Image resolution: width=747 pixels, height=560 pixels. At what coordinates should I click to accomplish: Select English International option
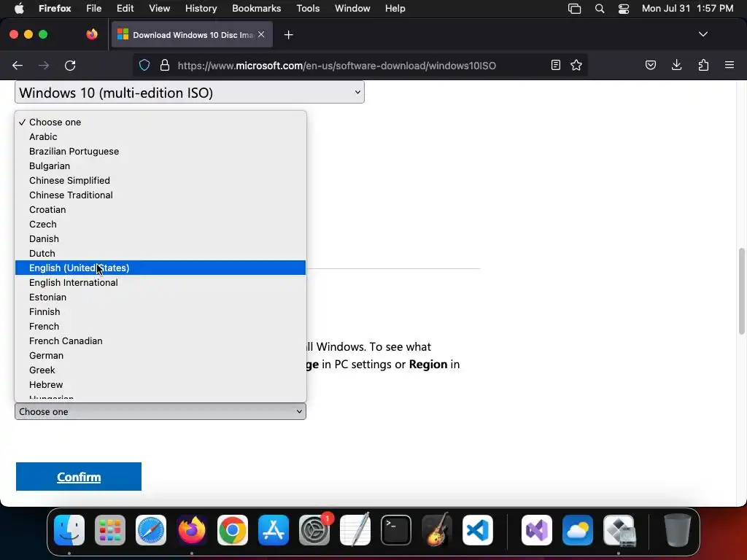pyautogui.click(x=160, y=282)
